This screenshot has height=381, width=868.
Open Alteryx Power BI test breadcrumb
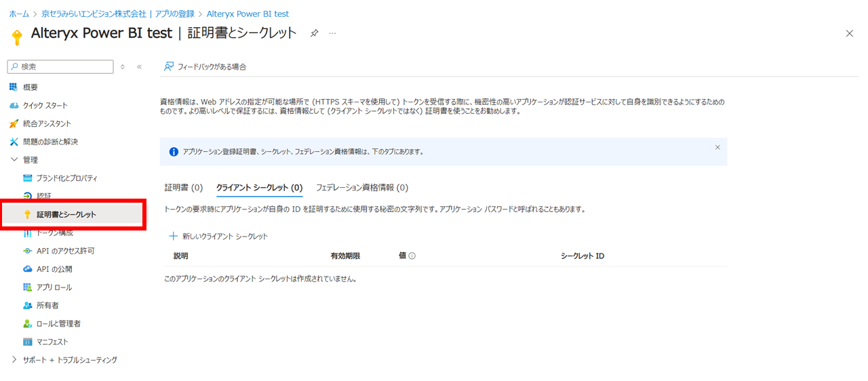pos(248,14)
